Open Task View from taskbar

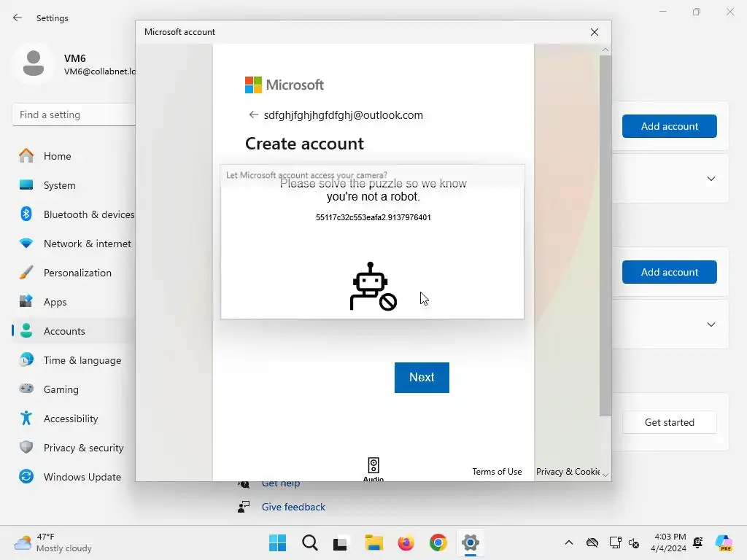coord(340,542)
